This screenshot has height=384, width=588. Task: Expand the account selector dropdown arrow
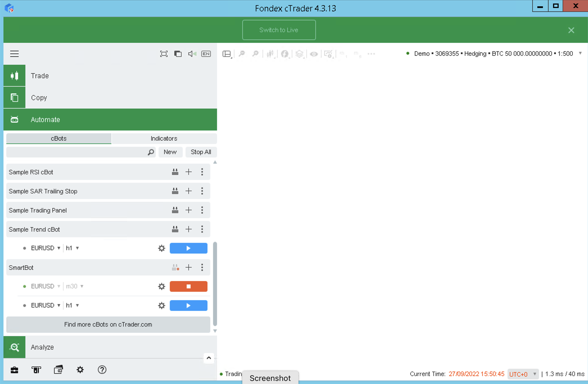point(580,53)
